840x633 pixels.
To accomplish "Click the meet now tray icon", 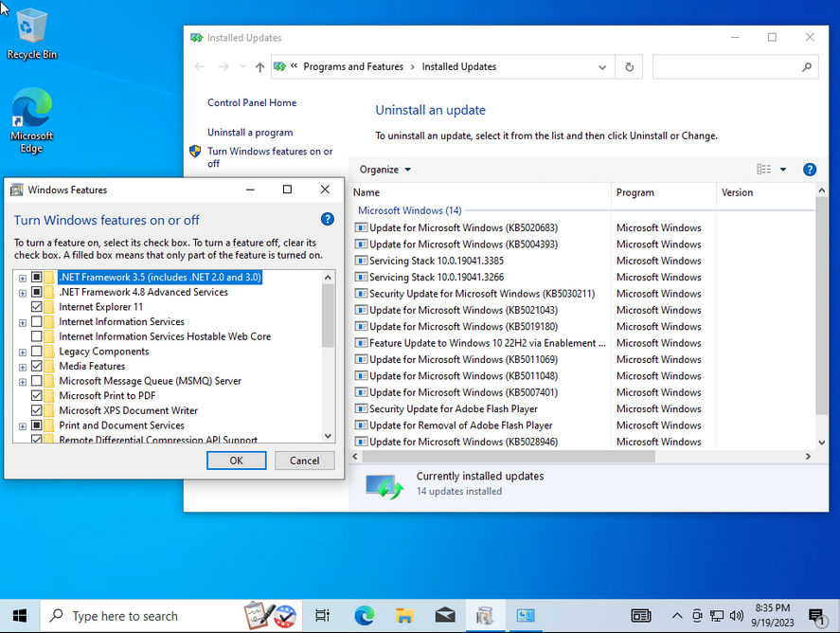I will 697,616.
